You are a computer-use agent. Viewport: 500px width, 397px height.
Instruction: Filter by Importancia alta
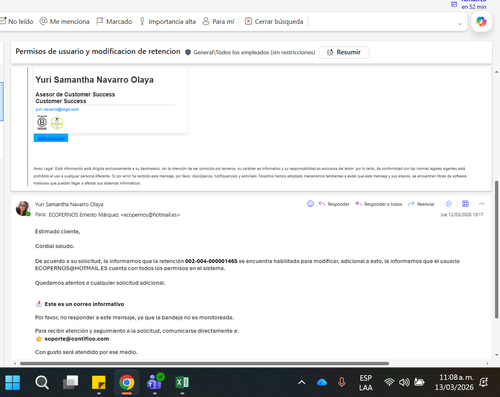click(167, 22)
